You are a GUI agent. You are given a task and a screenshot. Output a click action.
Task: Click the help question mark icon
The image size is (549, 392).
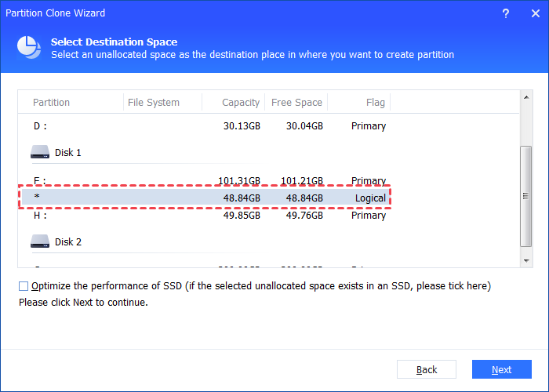(504, 13)
